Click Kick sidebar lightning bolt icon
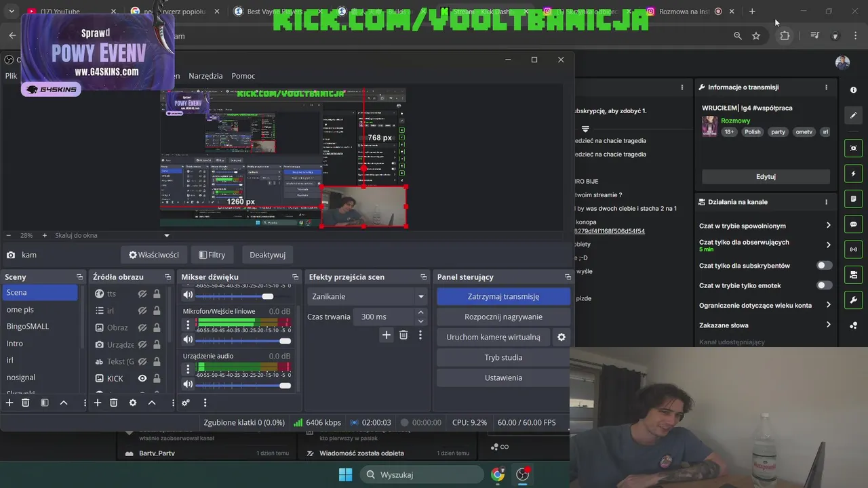This screenshot has height=488, width=868. 853,174
